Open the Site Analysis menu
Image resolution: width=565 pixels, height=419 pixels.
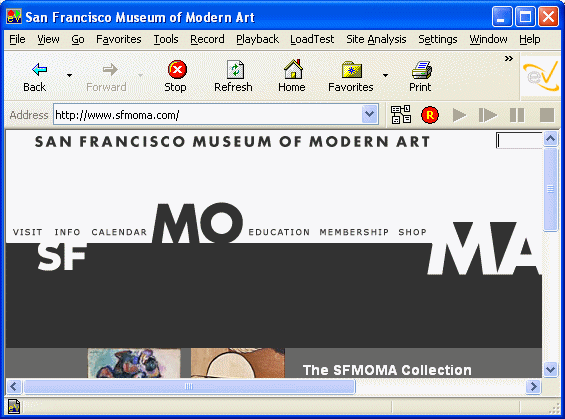point(376,39)
